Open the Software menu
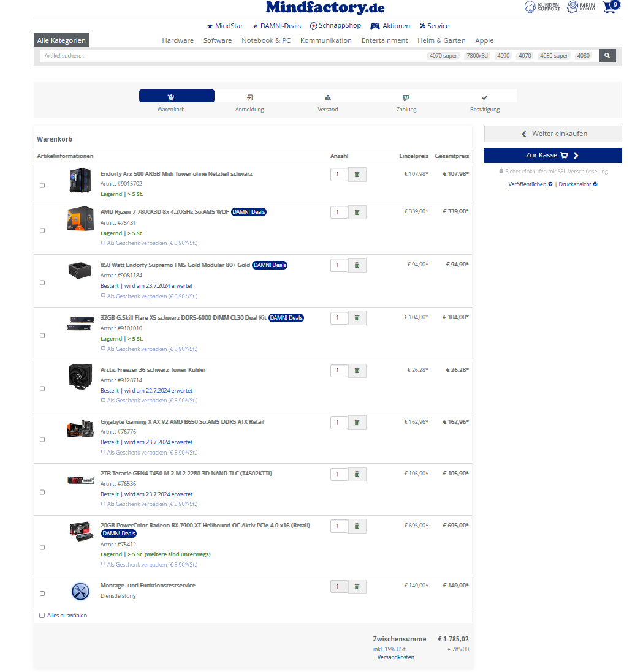 218,40
